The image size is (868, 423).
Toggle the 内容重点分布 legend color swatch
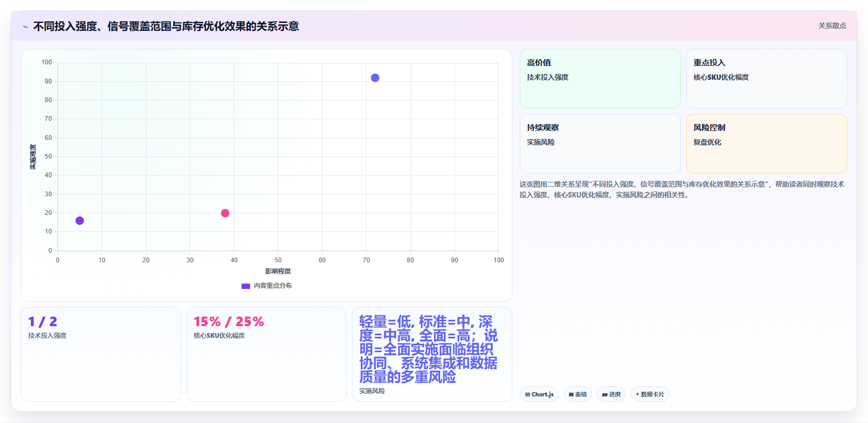click(246, 286)
